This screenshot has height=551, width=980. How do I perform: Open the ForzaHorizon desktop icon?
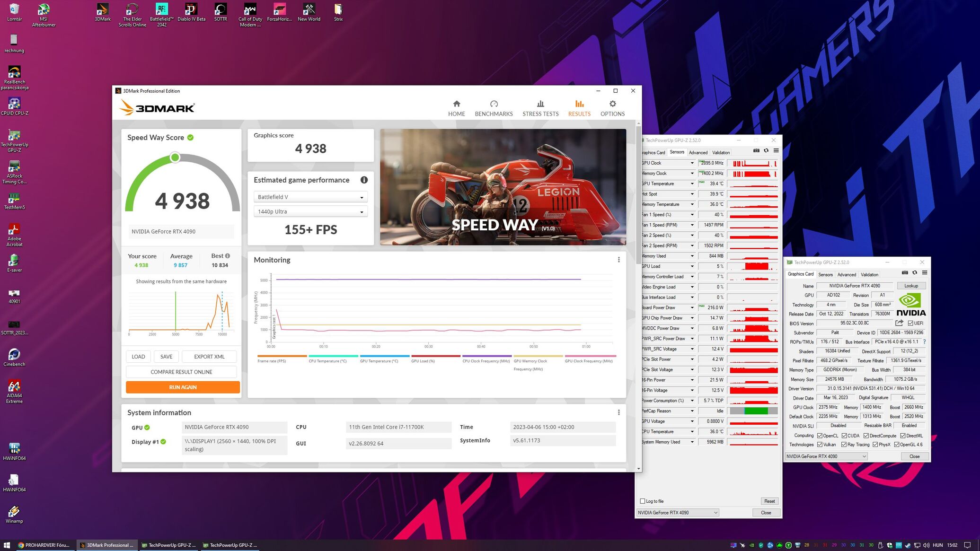pos(279,12)
